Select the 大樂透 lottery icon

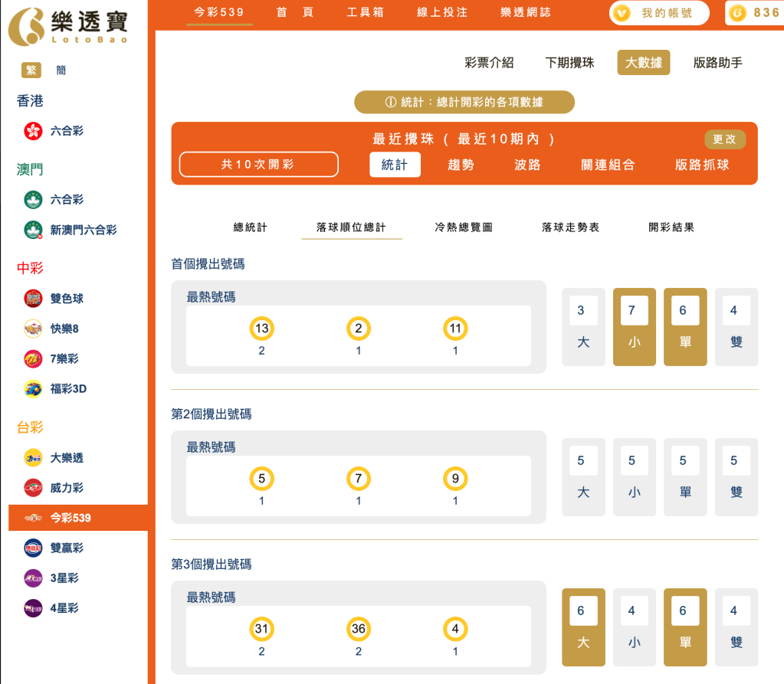tap(31, 457)
